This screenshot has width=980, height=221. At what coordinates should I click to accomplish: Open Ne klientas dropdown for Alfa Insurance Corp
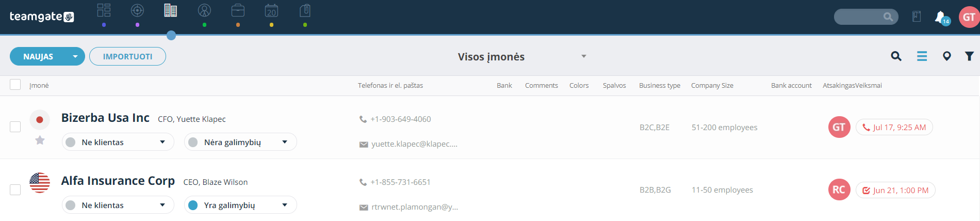[118, 205]
